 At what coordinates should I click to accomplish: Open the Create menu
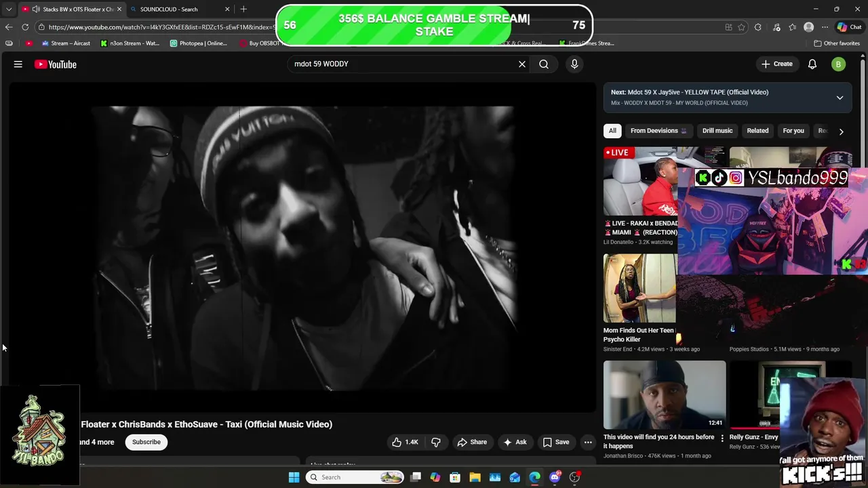pyautogui.click(x=776, y=64)
